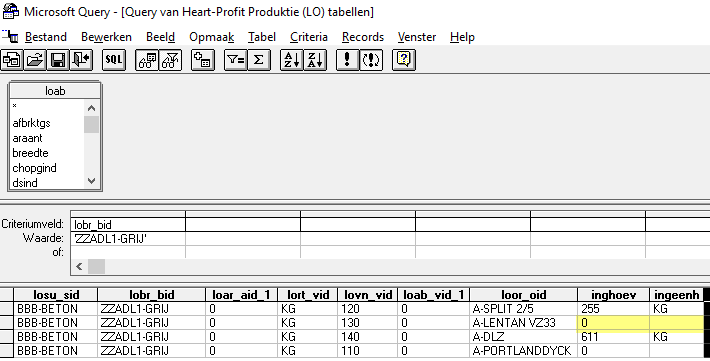This screenshot has width=710, height=361.
Task: Click the A-LENTAN VZ33 cell
Action: coord(523,323)
